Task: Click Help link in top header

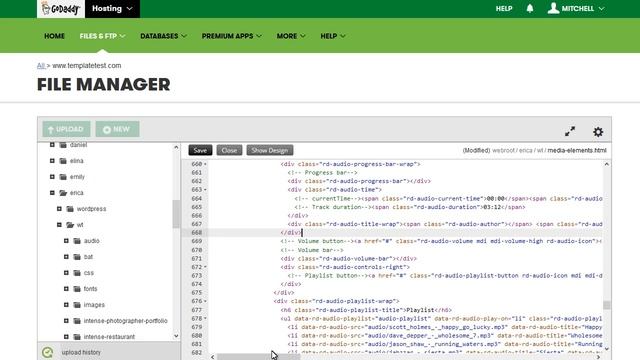Action: pyautogui.click(x=504, y=9)
